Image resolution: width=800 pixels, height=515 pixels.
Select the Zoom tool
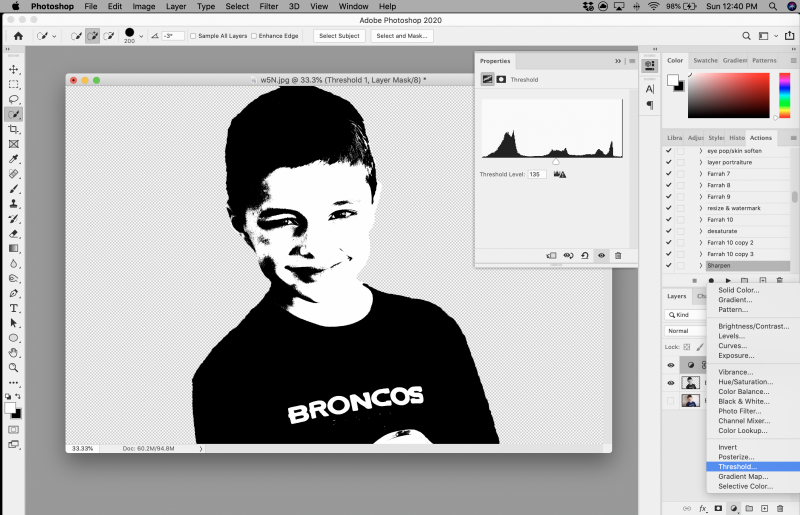[14, 367]
